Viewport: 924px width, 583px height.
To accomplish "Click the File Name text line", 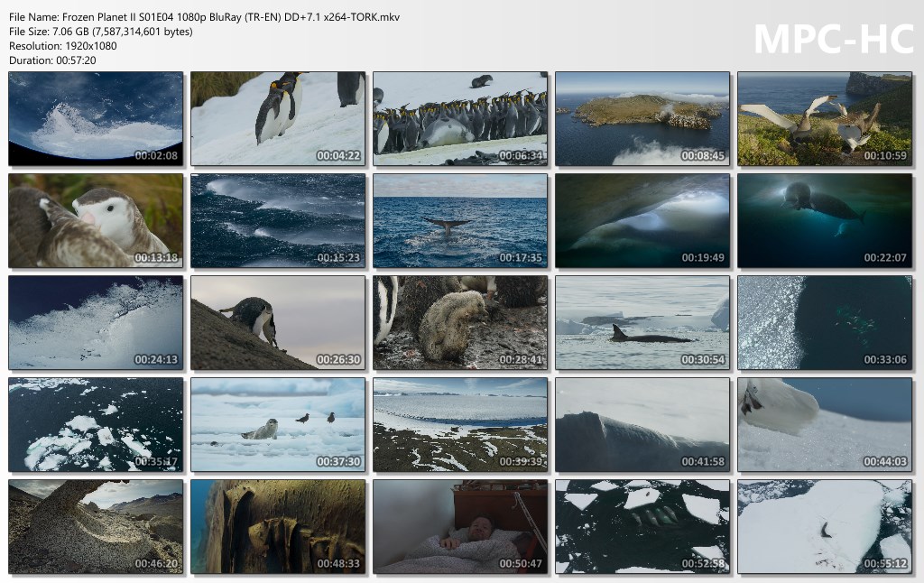I will point(204,17).
